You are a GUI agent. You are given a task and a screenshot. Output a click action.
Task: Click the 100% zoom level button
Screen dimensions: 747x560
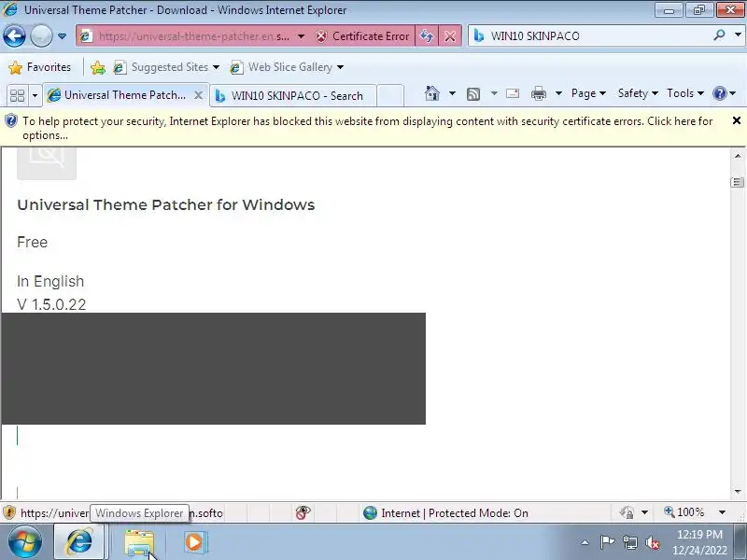[684, 512]
